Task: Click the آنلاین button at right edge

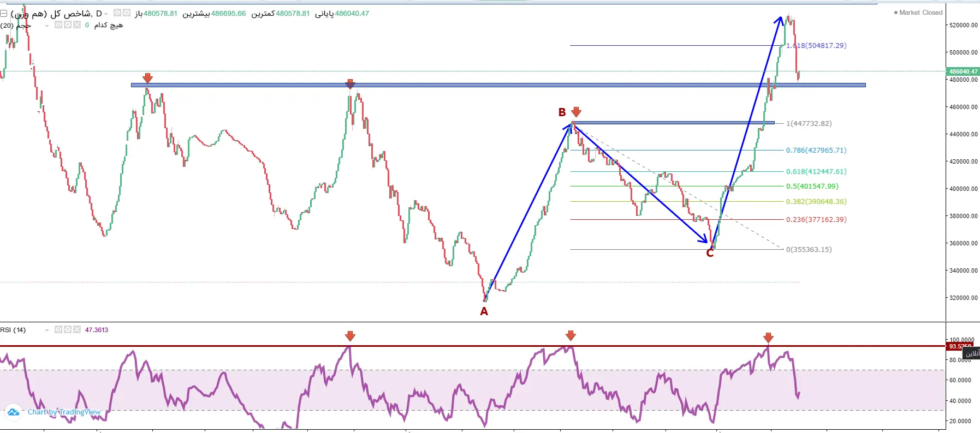Action: coord(972,353)
